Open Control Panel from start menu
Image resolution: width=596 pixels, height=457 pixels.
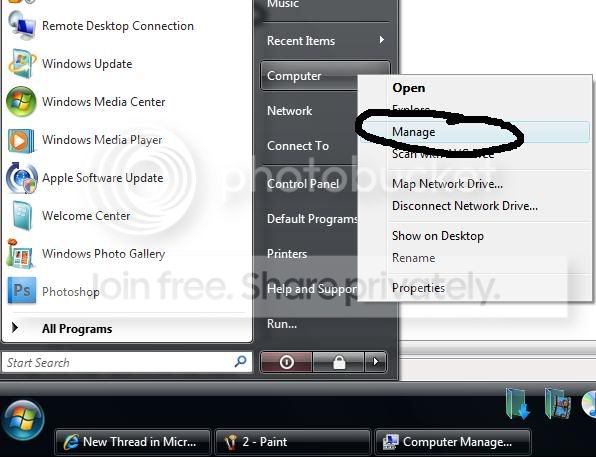click(x=303, y=184)
